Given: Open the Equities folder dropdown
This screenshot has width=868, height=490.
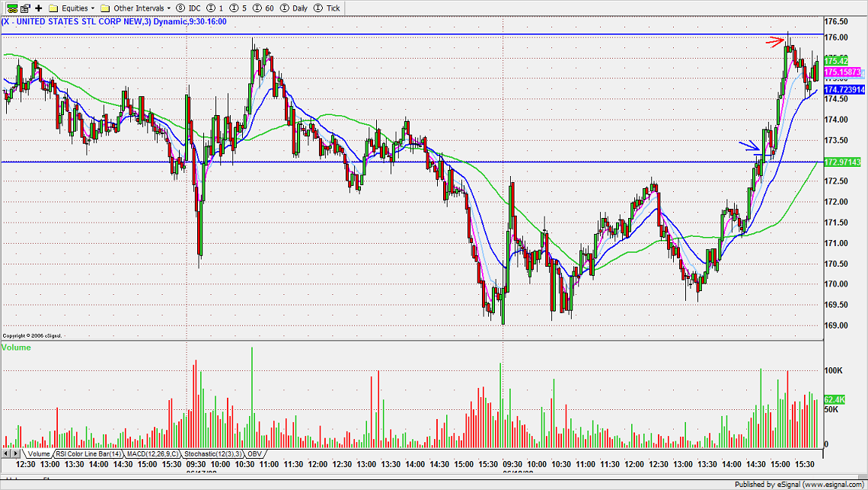Looking at the screenshot, I should [72, 8].
